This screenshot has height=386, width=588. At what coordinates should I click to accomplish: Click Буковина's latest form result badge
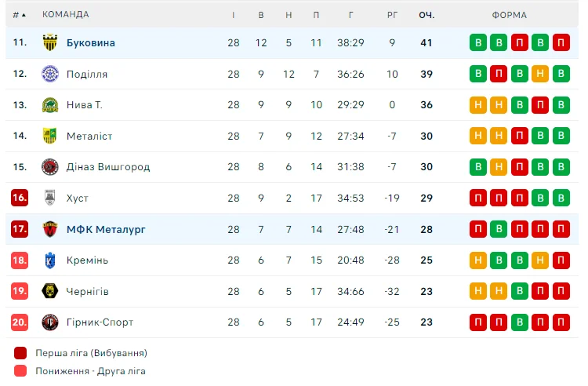click(x=561, y=43)
